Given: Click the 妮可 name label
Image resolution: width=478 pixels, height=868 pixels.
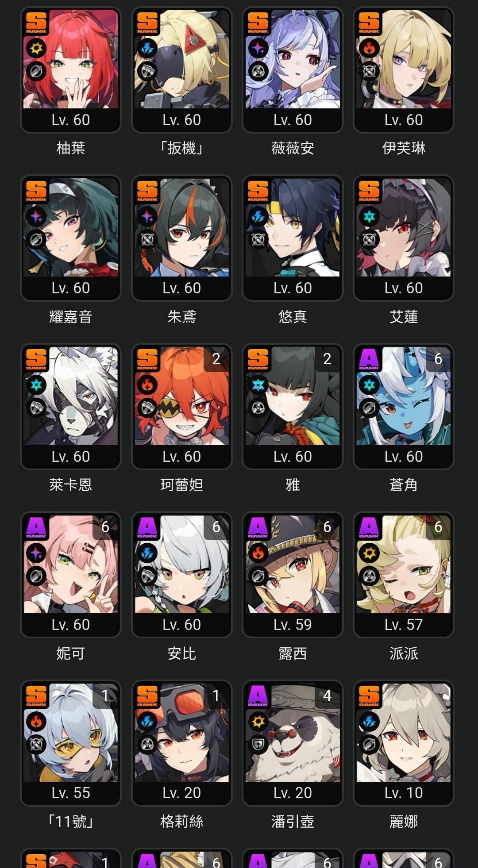Looking at the screenshot, I should point(71,653).
